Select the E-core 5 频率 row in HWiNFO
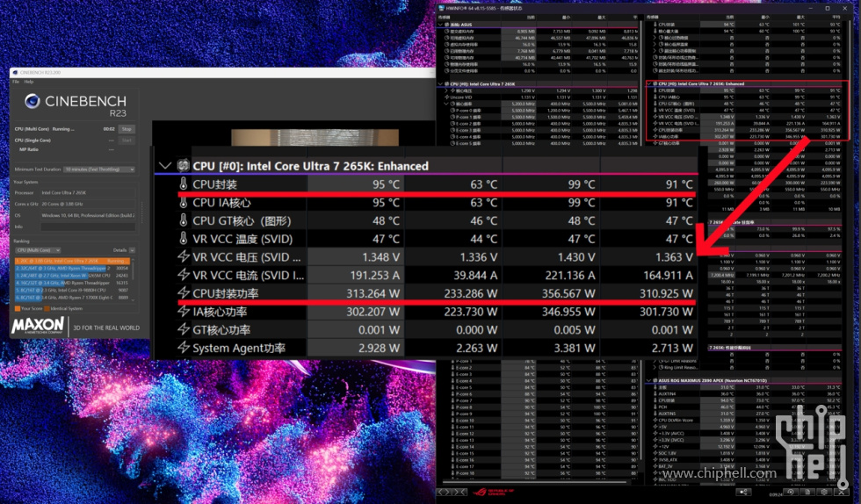This screenshot has height=504, width=861. point(539,143)
